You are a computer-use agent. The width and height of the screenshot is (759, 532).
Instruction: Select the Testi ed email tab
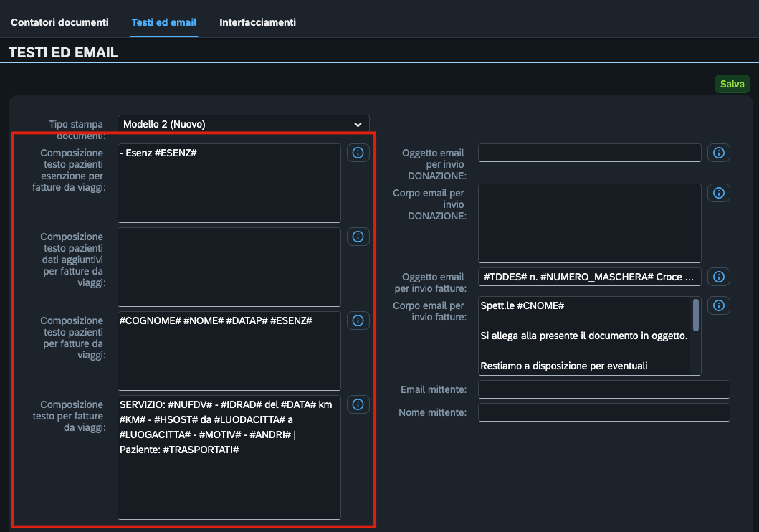click(164, 22)
